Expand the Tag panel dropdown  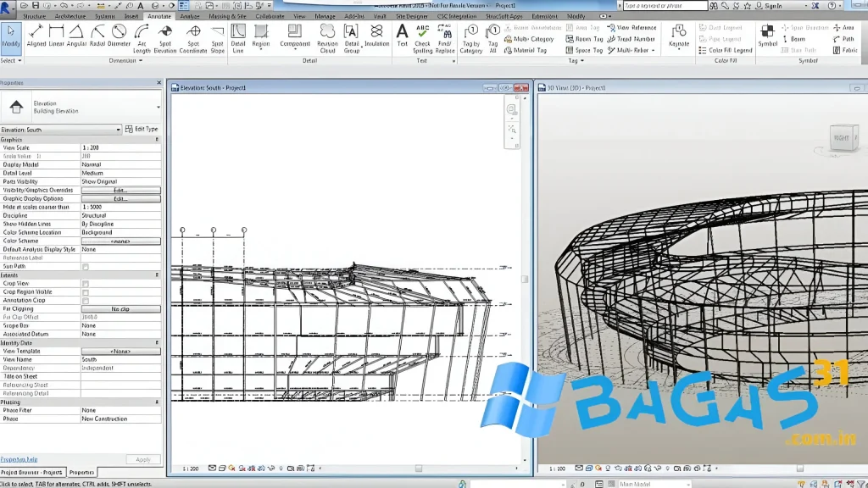point(576,60)
